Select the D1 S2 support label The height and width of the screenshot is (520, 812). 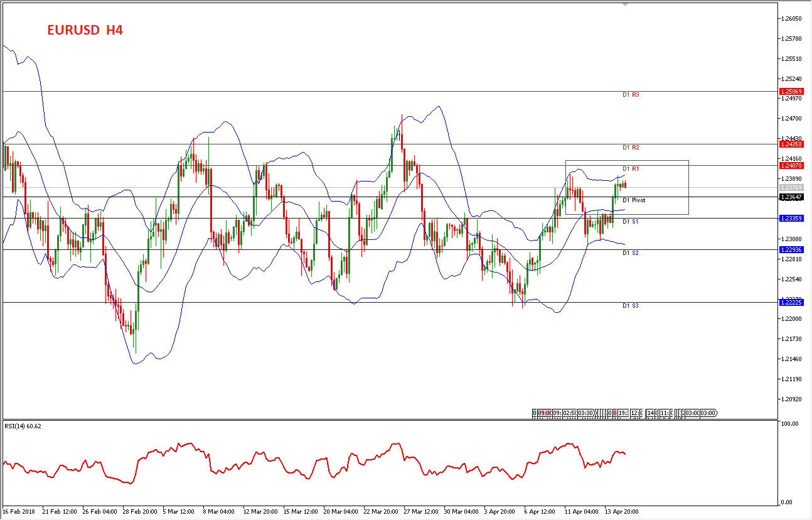[x=631, y=253]
